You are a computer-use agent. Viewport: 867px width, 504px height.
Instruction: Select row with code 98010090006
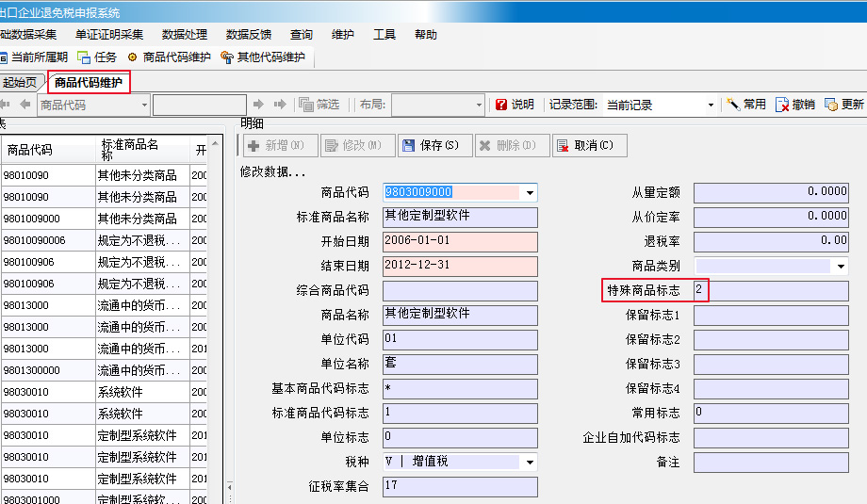[104, 240]
